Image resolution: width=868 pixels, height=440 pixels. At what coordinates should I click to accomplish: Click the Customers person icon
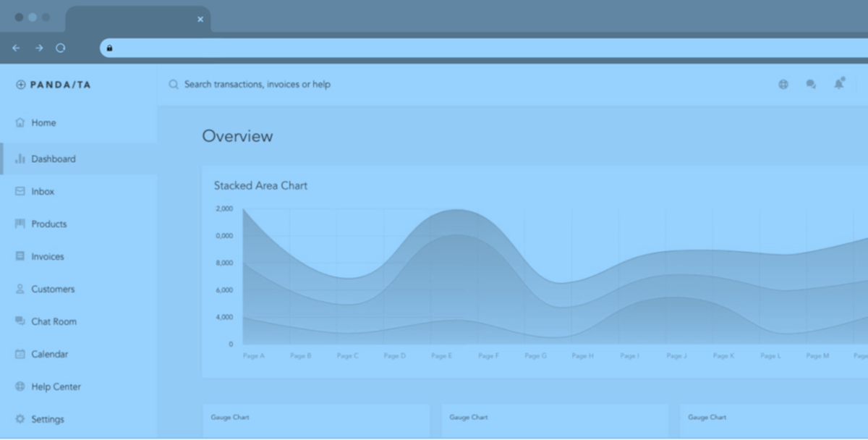coord(20,289)
